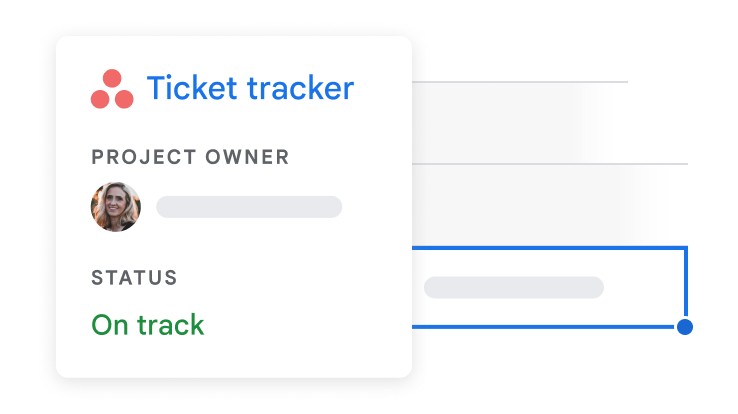Click the PROJECT OWNER heading
Viewport: 738px width, 414px height.
[x=190, y=157]
